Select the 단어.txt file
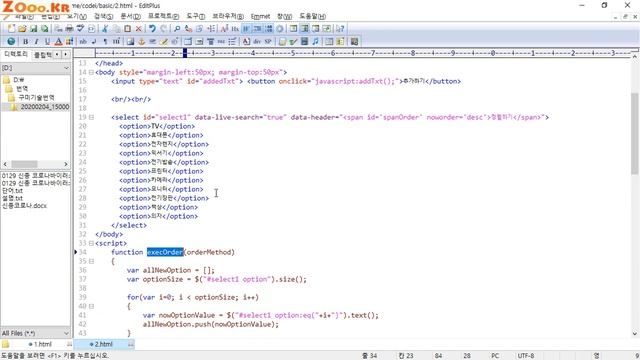The width and height of the screenshot is (640, 360). click(12, 191)
